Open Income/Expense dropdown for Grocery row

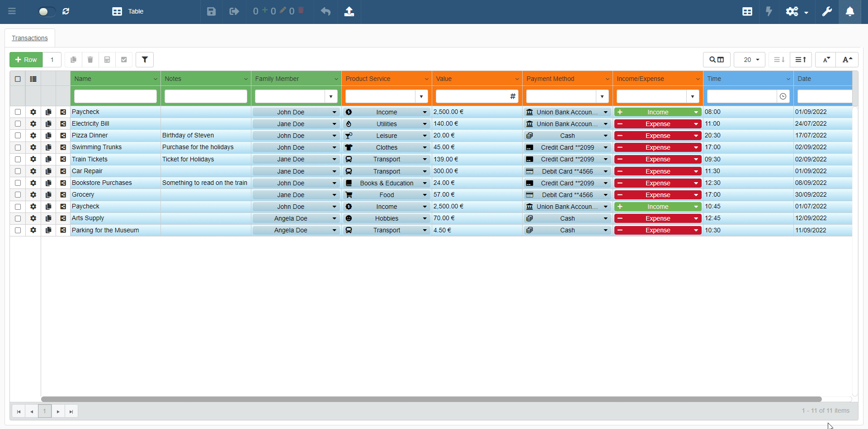tap(696, 195)
